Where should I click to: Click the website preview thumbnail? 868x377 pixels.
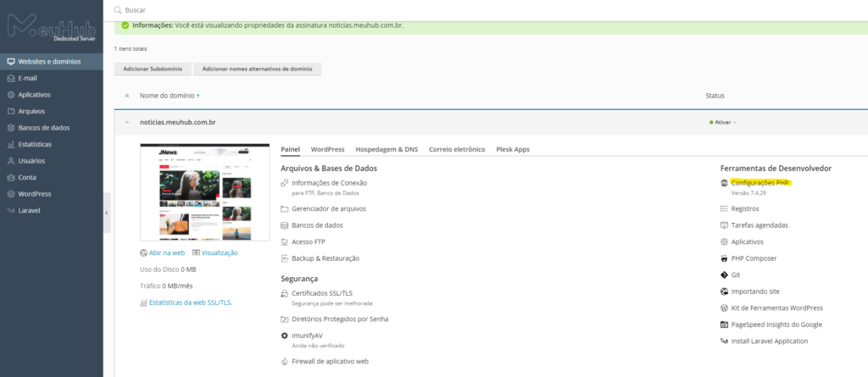[205, 192]
